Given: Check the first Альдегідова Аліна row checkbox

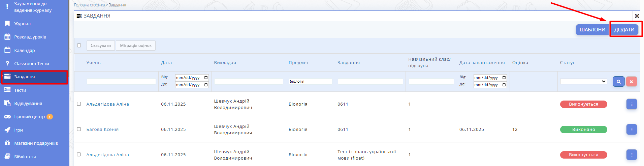Looking at the screenshot, I should point(79,104).
